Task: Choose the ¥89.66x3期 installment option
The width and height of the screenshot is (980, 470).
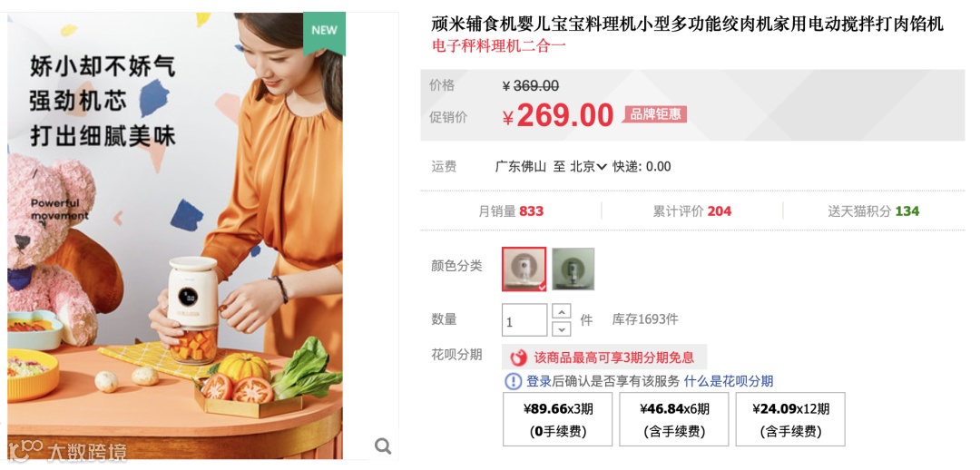Action: [x=557, y=419]
